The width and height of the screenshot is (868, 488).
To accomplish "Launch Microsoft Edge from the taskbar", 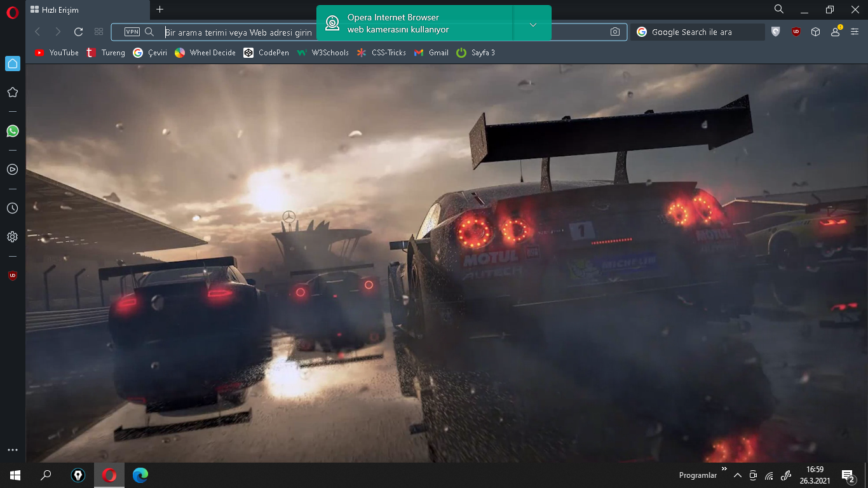I will (x=140, y=475).
